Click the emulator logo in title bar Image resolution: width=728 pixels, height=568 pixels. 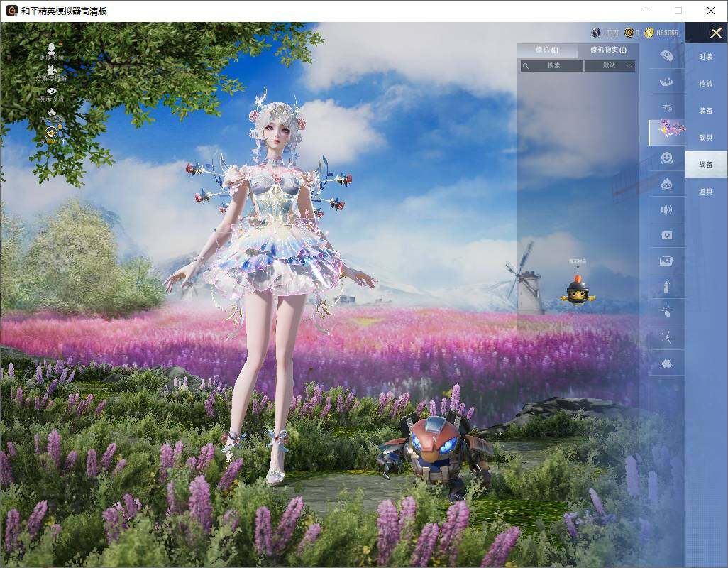pos(11,11)
